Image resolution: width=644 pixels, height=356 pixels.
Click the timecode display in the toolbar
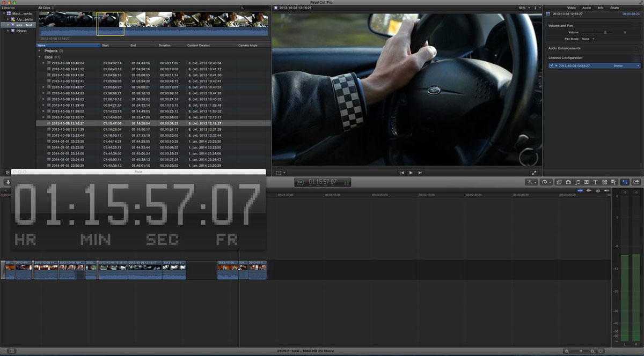323,182
